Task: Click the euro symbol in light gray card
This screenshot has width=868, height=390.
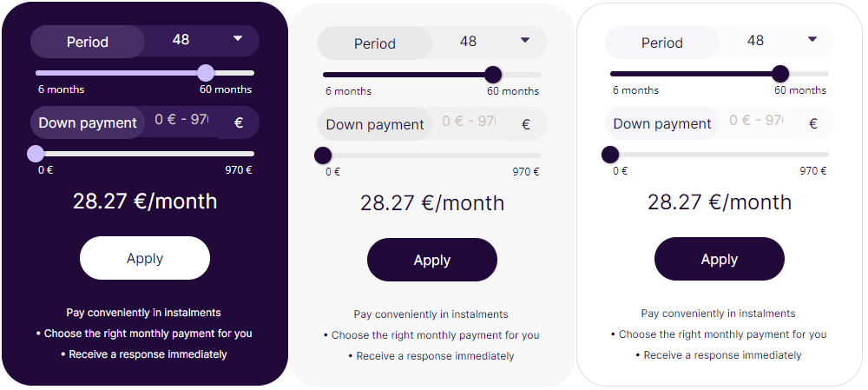Action: pos(526,124)
